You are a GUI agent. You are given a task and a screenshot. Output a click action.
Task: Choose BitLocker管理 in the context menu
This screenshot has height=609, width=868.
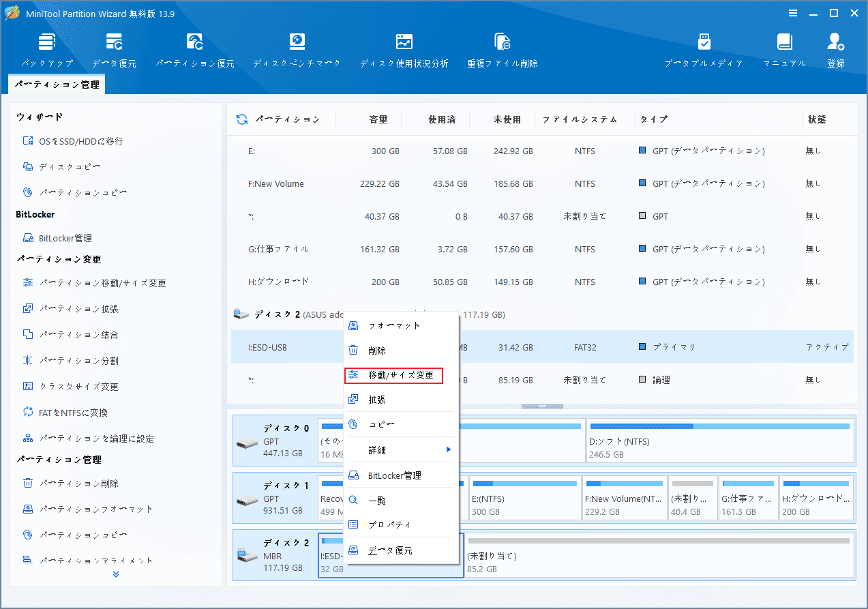(x=402, y=475)
